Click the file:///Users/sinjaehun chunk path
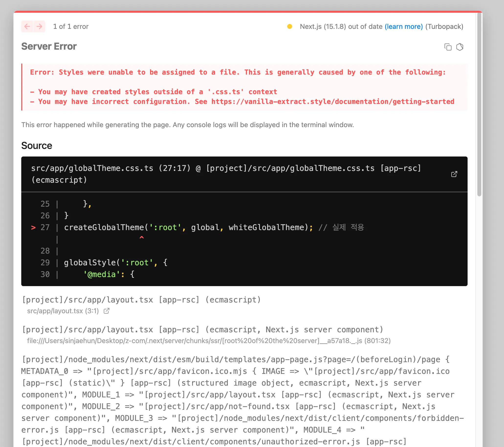 tap(208, 341)
